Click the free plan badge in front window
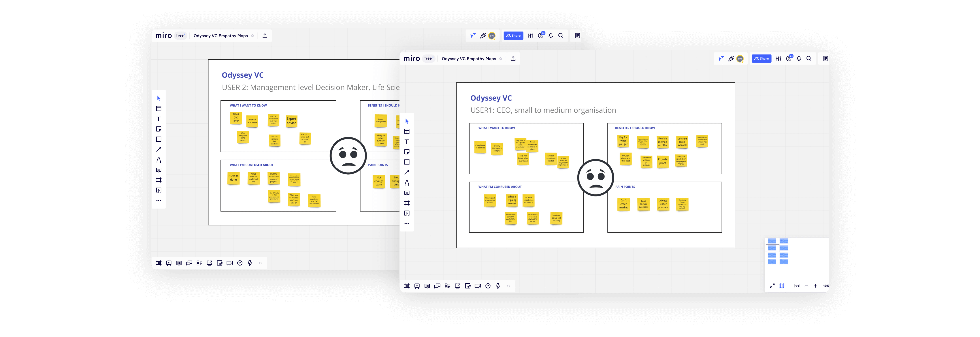The width and height of the screenshot is (980, 337). tap(428, 59)
